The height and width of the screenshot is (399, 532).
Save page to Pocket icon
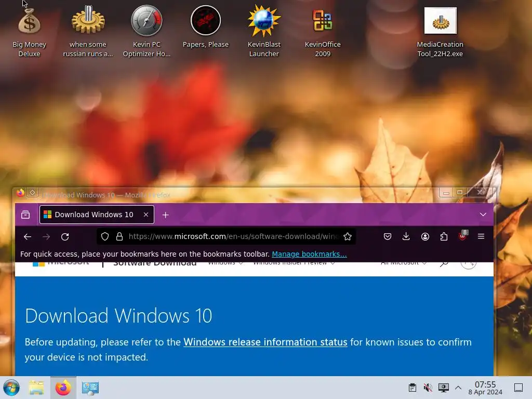click(388, 236)
